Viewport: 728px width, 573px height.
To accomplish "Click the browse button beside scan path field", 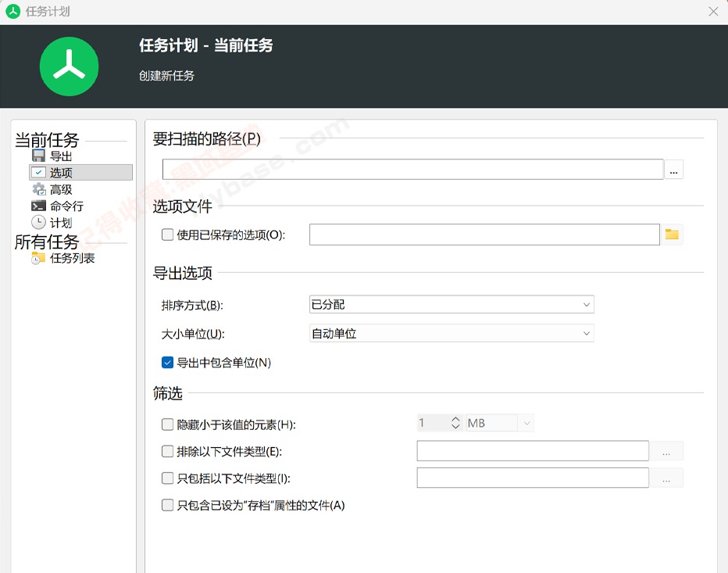I will tap(673, 170).
